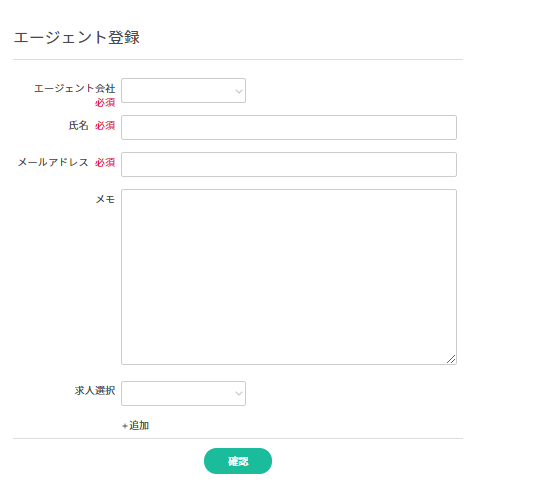Focus the 氏名 text field
533x500 pixels.
coord(289,127)
